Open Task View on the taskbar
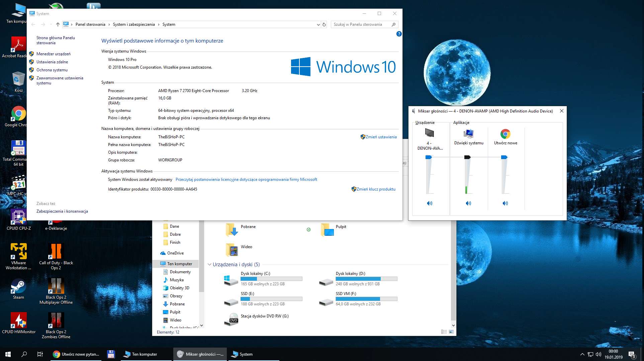 point(40,354)
